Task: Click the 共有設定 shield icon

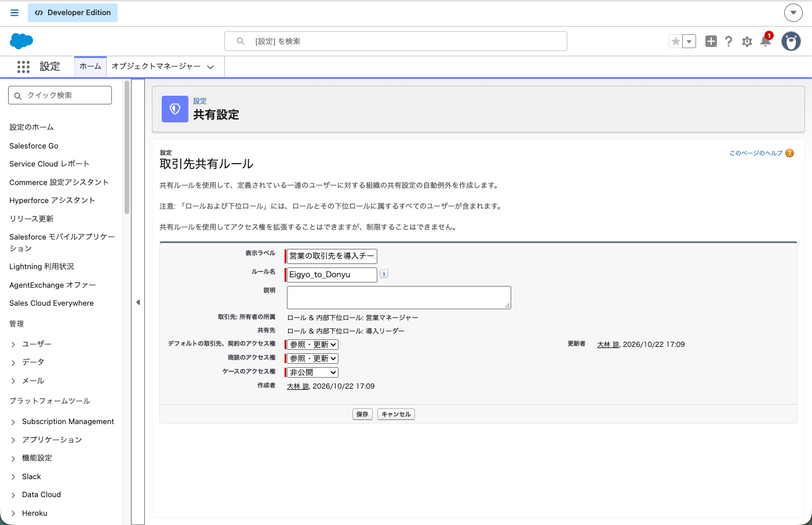Action: [175, 109]
